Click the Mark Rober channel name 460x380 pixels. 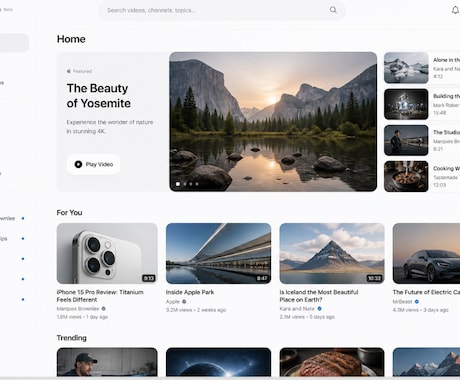pyautogui.click(x=446, y=105)
